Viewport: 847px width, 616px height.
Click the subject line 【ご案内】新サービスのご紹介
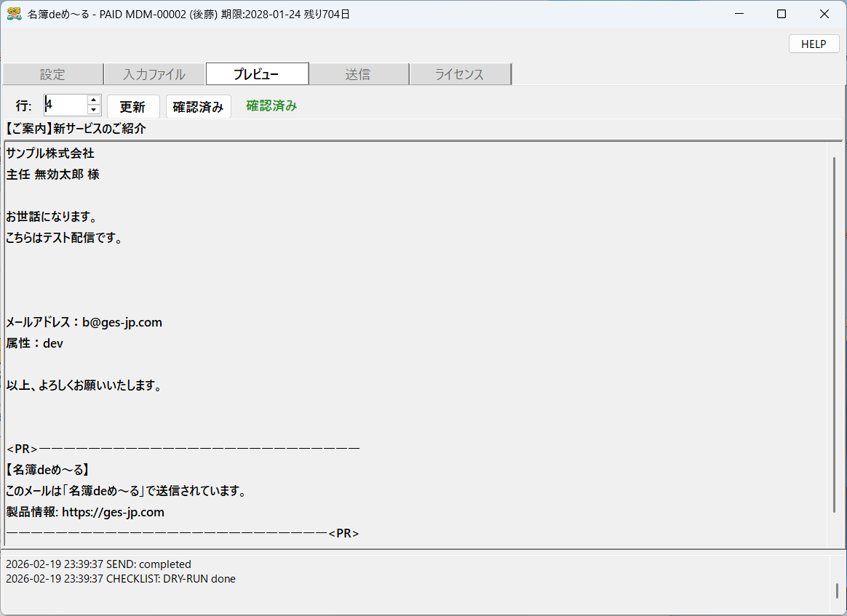point(76,129)
